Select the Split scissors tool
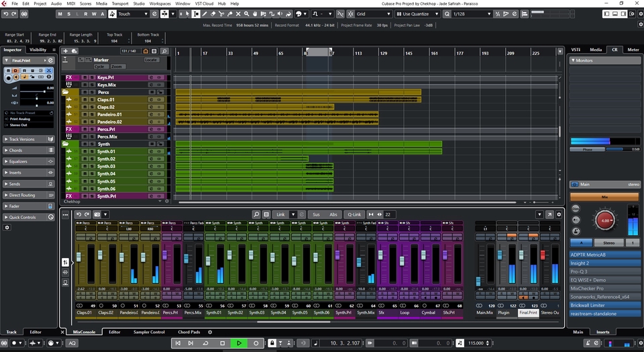The height and width of the screenshot is (352, 644). [x=221, y=13]
